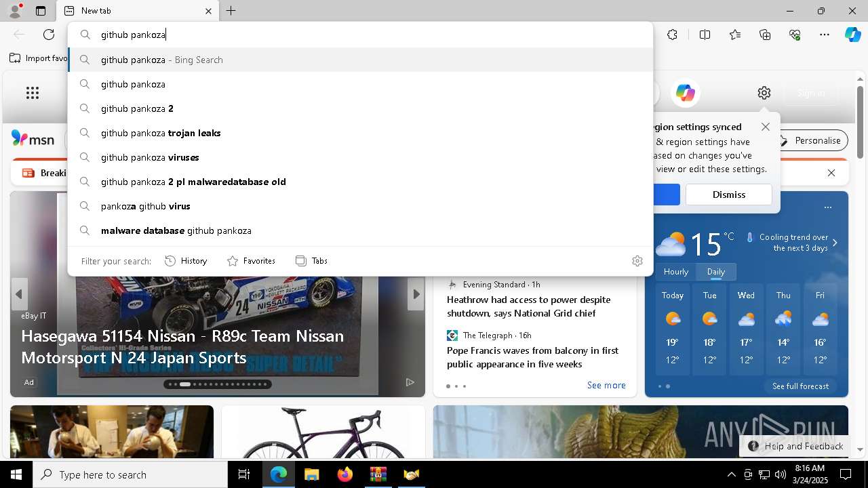
Task: Filter search by Favorites
Action: (x=251, y=261)
